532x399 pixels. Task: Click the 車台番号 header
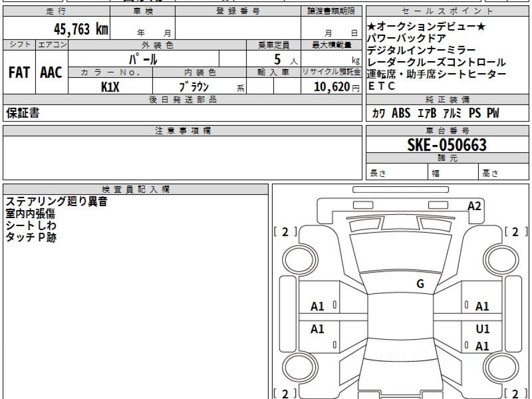[x=448, y=131]
